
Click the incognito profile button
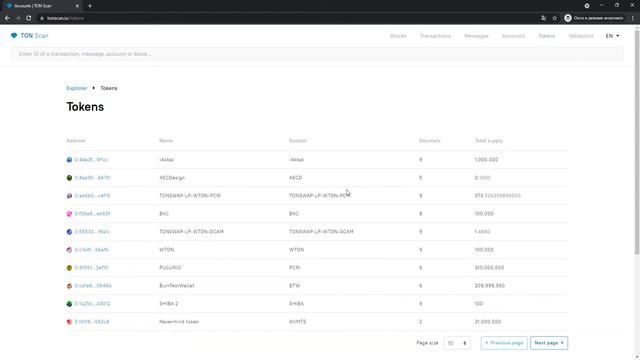pyautogui.click(x=594, y=18)
